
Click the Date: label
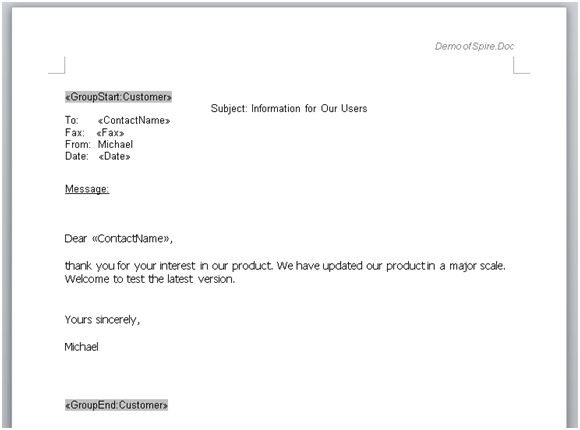[77, 156]
